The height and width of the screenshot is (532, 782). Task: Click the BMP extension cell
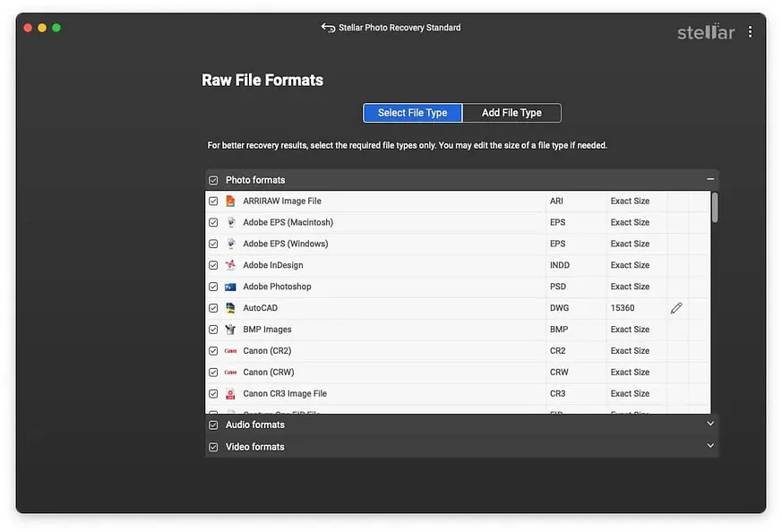(x=559, y=330)
